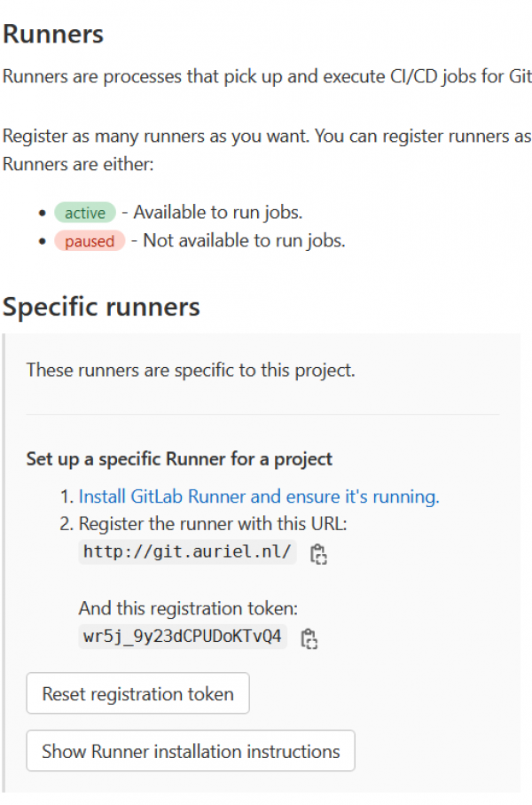Image resolution: width=532 pixels, height=805 pixels.
Task: Click 'These runners are specific to this project' text
Action: point(191,371)
